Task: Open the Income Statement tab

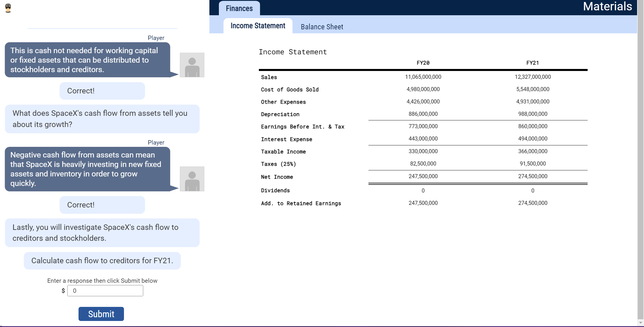Action: pyautogui.click(x=257, y=26)
